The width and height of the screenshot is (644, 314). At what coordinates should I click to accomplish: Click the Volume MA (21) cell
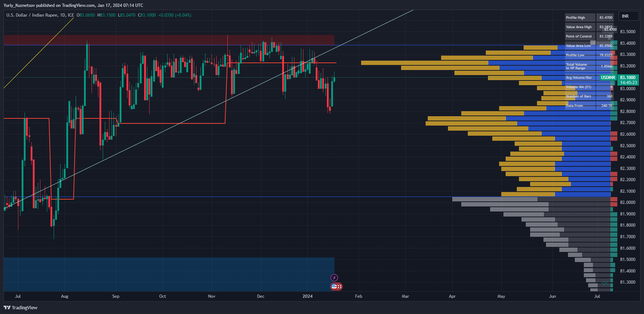tap(580, 87)
